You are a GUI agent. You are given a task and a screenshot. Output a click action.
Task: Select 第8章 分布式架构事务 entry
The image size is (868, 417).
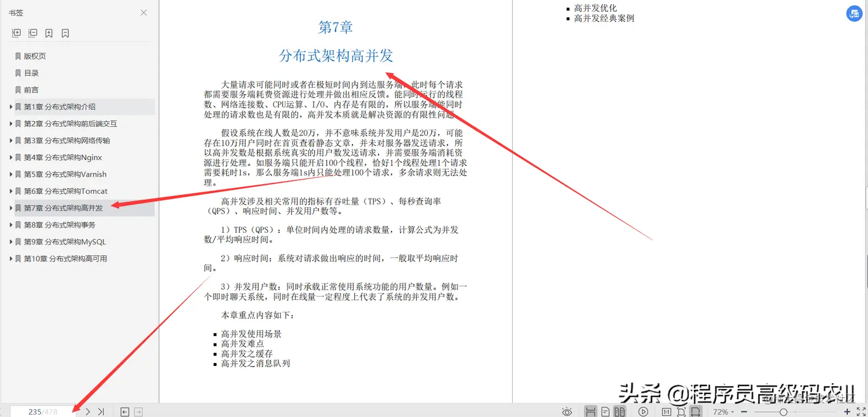(60, 225)
